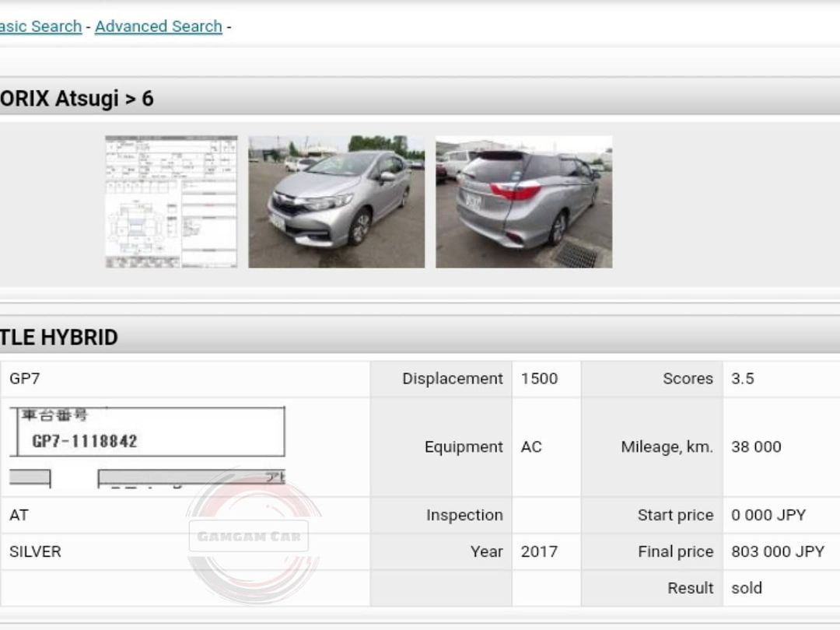Open the rear view car photo

point(524,201)
